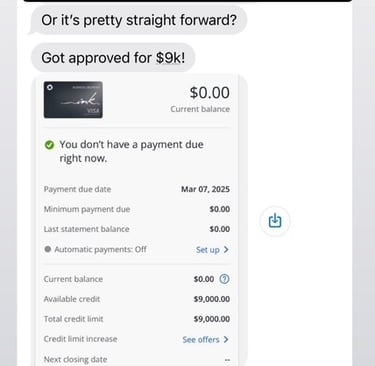This screenshot has height=366, width=375.
Task: Click the Mar 07, 2025 due date
Action: click(205, 189)
